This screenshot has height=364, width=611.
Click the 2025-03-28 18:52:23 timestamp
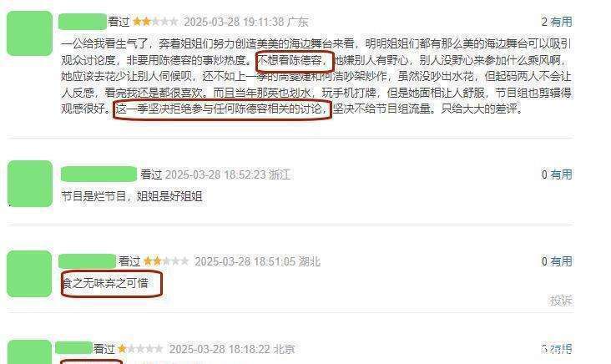215,174
